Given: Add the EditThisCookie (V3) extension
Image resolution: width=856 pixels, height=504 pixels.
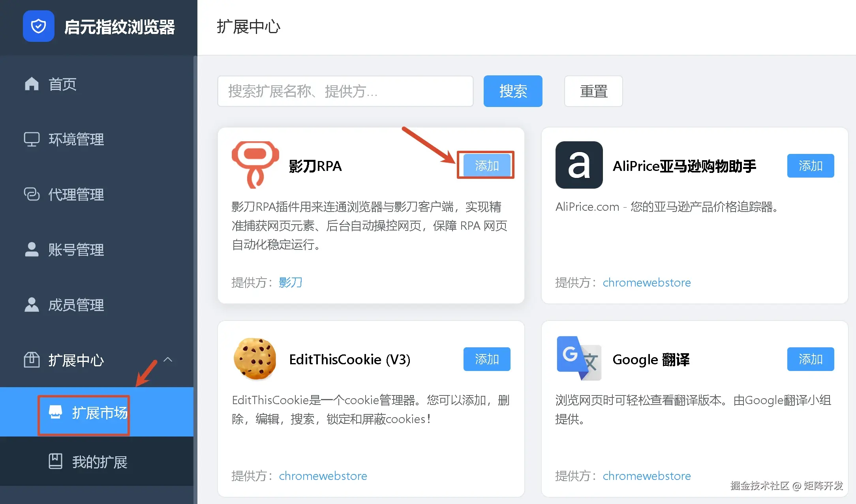Looking at the screenshot, I should tap(487, 359).
